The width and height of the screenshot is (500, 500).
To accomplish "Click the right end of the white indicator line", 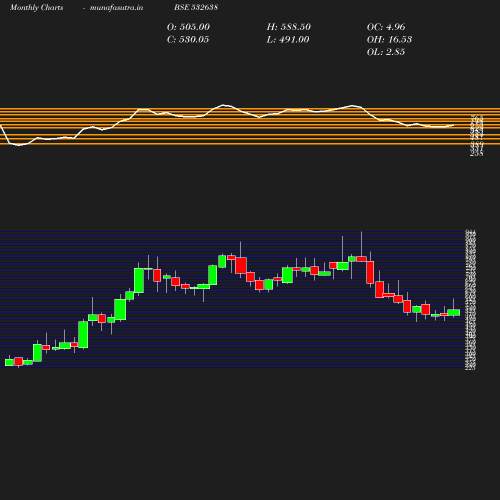I will pyautogui.click(x=453, y=125).
